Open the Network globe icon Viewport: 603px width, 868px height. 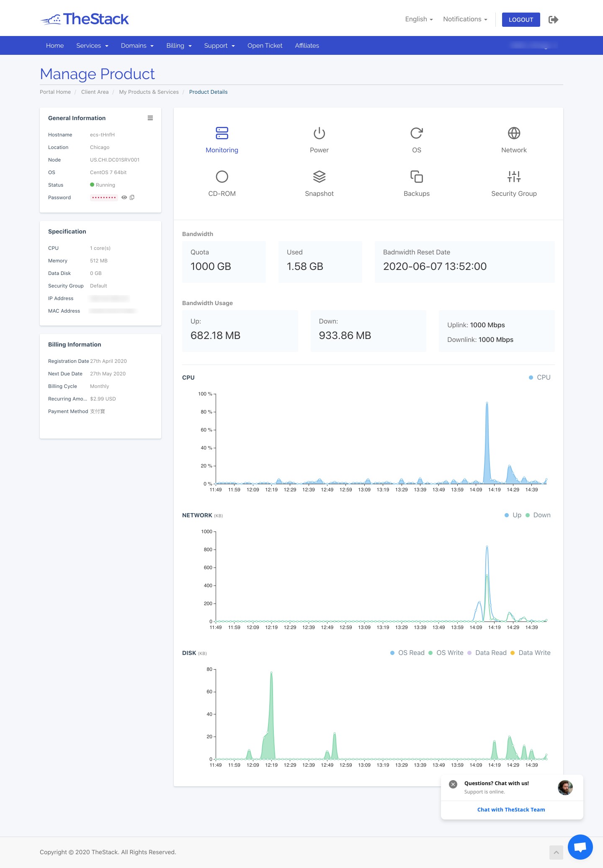[x=514, y=134]
